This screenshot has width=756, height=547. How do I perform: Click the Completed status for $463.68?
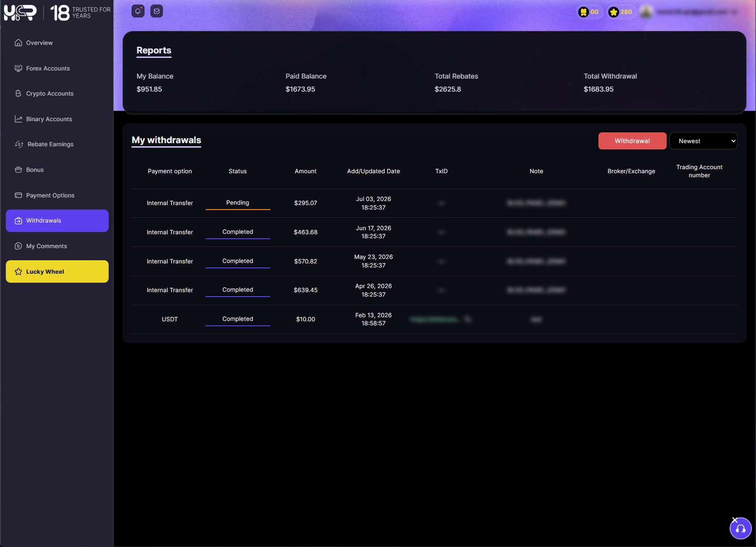237,232
